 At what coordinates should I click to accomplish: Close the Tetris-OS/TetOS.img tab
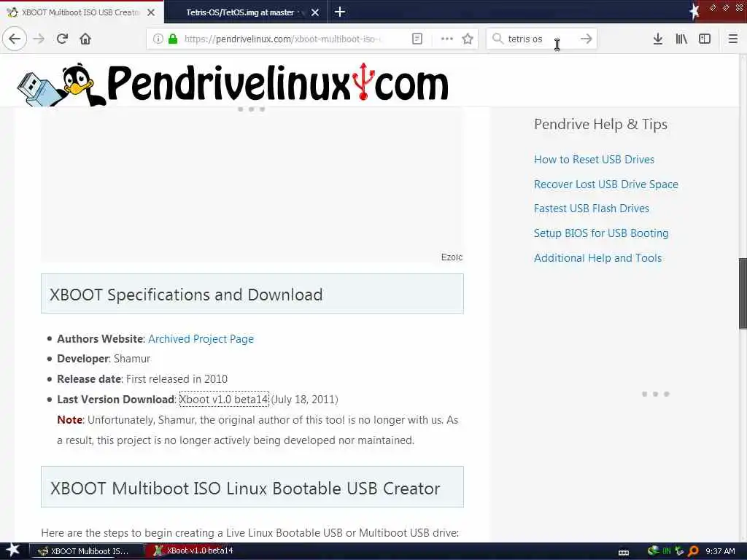pyautogui.click(x=315, y=12)
